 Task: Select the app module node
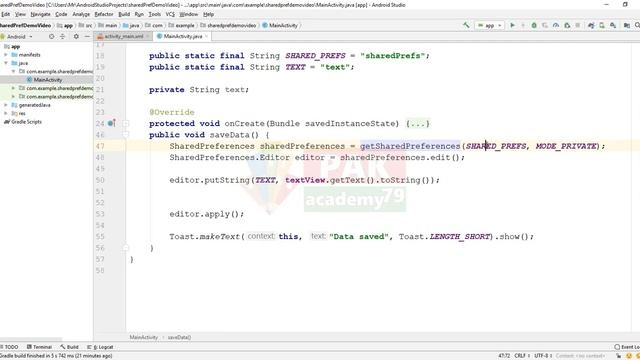11,47
